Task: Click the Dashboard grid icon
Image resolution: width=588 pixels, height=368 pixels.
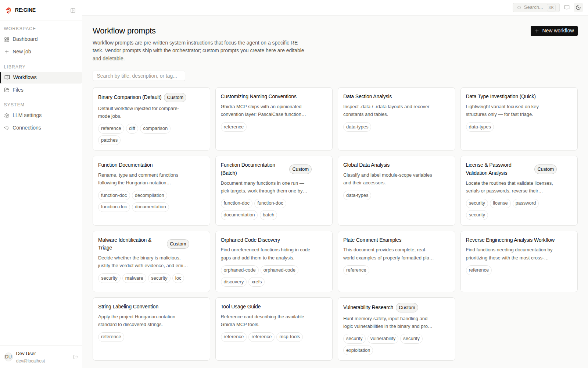Action: tap(7, 39)
